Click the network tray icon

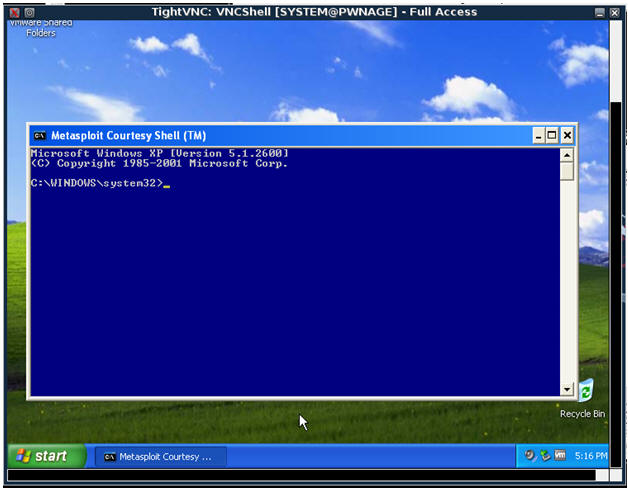545,455
